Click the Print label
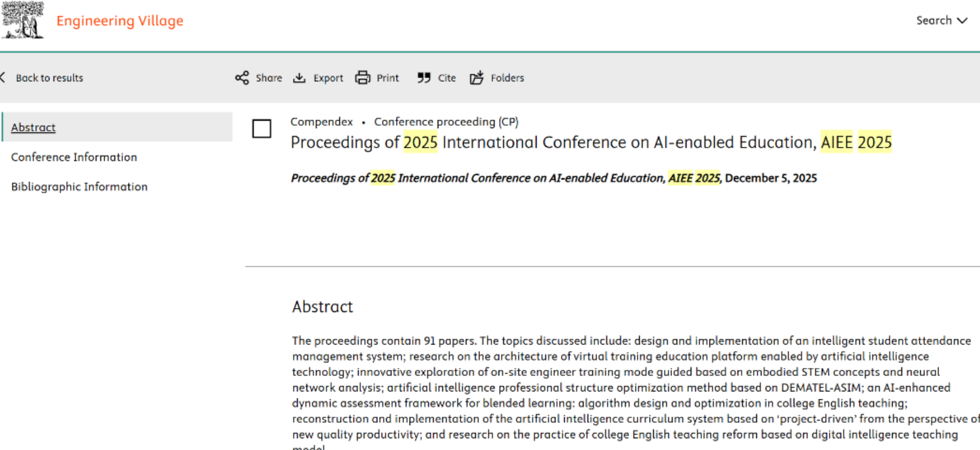This screenshot has width=980, height=450. point(387,78)
